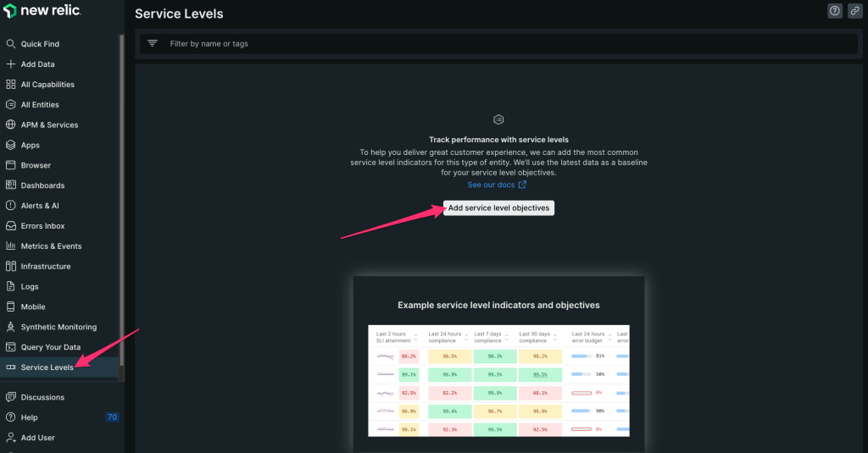Sort by Last 2 hours SLI attainment arrows

tap(415, 337)
